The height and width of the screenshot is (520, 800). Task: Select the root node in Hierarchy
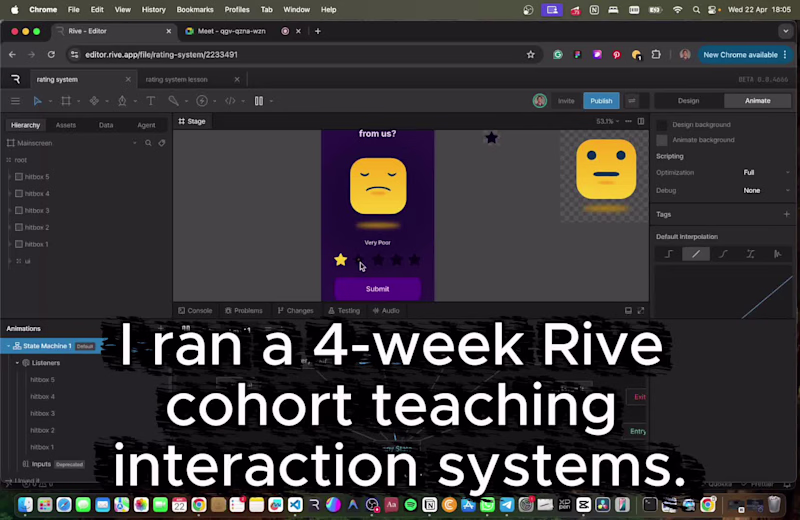(x=20, y=160)
